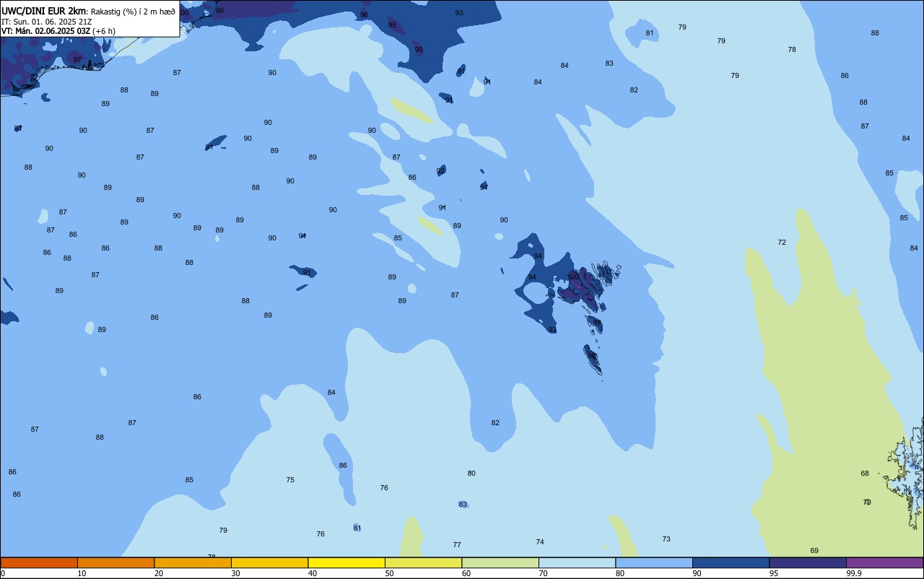
Task: Select the 70–80 pale blue legend swatch
Action: point(577,562)
